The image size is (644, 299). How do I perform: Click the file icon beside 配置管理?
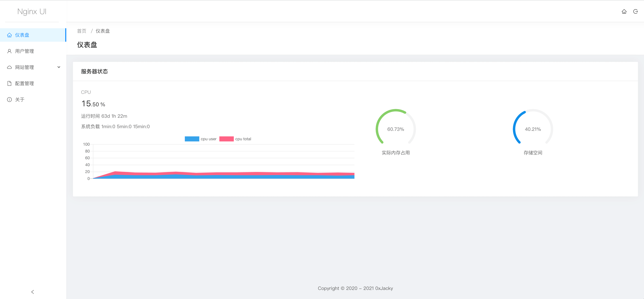click(9, 84)
